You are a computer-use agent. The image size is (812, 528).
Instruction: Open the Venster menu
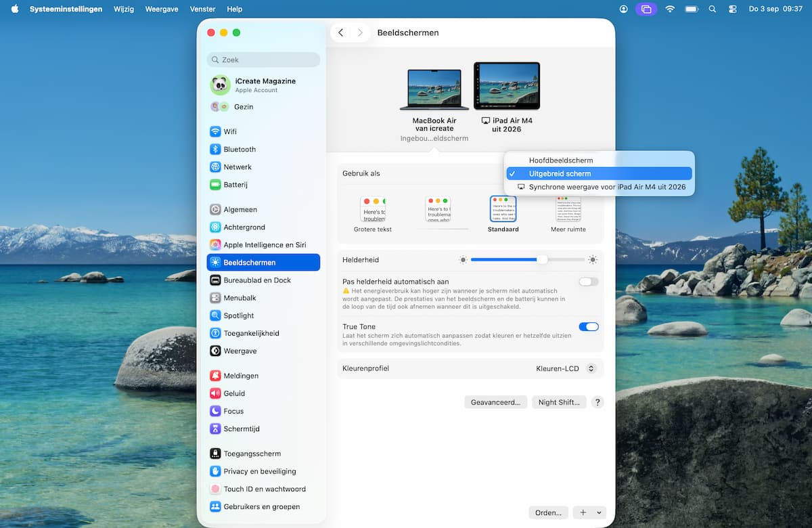coord(203,9)
